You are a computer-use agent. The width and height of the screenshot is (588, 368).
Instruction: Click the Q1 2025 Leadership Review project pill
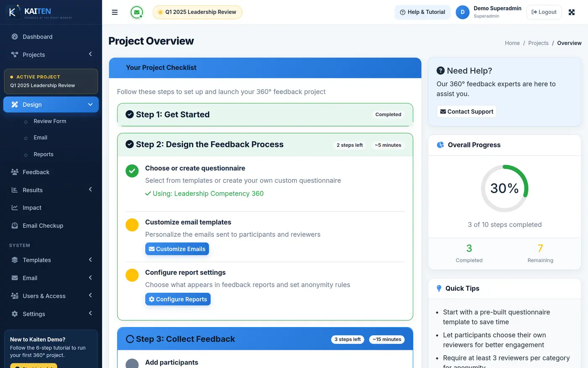click(197, 12)
